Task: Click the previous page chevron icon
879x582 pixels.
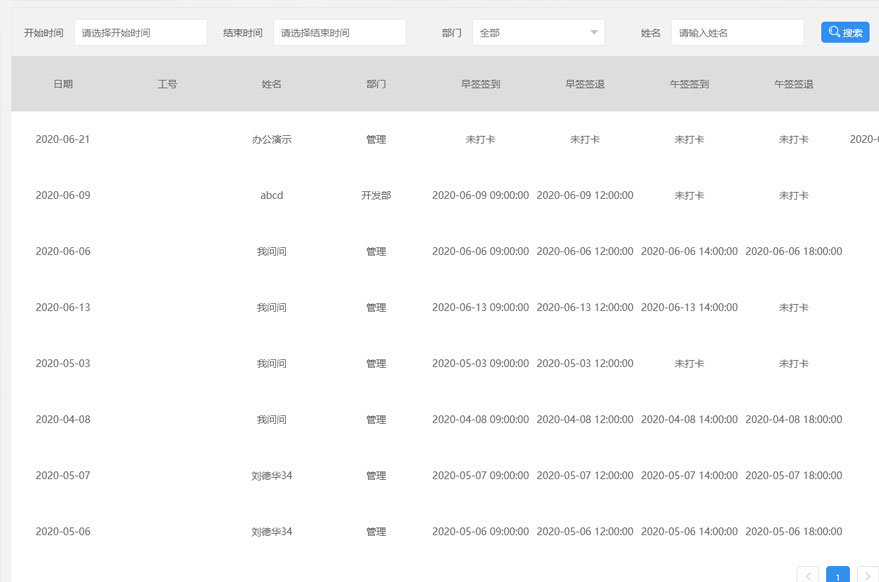Action: coord(808,575)
